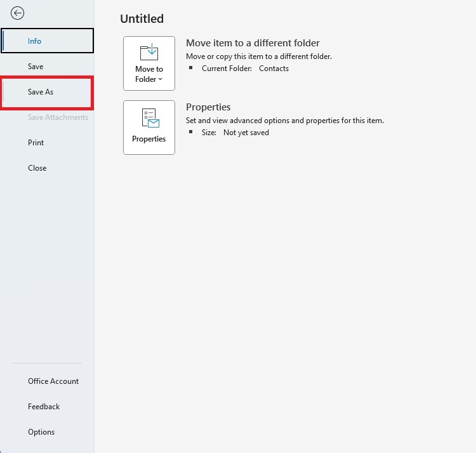Click the Properties button
Screen dimensions: 476x453
point(149,128)
